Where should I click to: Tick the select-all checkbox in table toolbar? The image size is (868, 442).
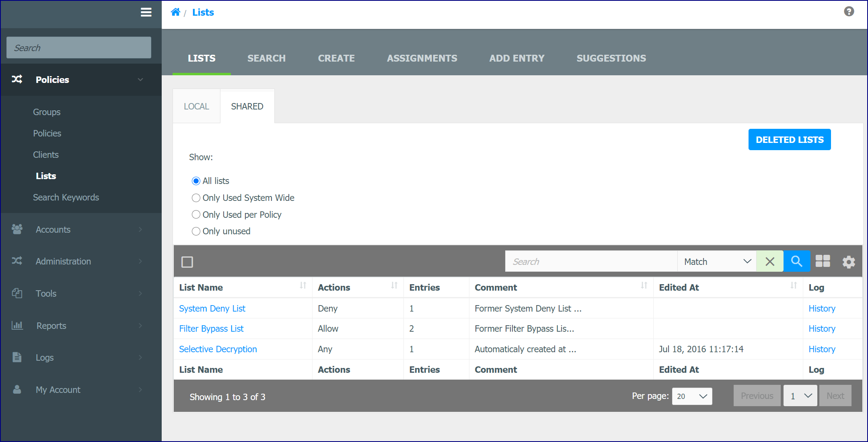pyautogui.click(x=187, y=262)
